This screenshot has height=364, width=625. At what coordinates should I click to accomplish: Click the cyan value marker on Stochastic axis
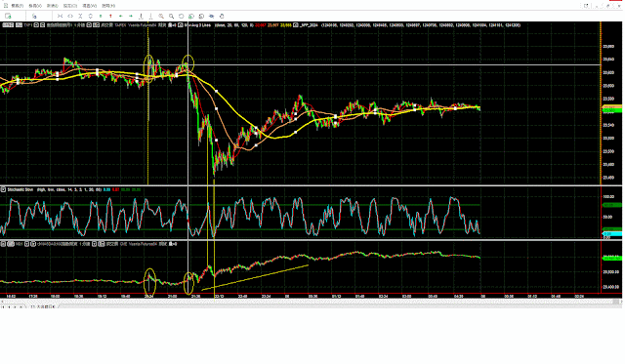pyautogui.click(x=612, y=234)
